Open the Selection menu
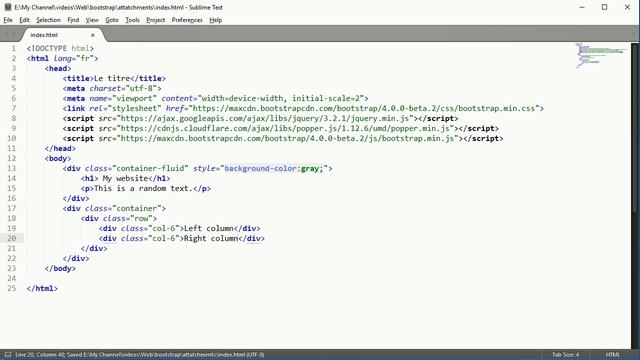The height and width of the screenshot is (360, 640). [48, 20]
